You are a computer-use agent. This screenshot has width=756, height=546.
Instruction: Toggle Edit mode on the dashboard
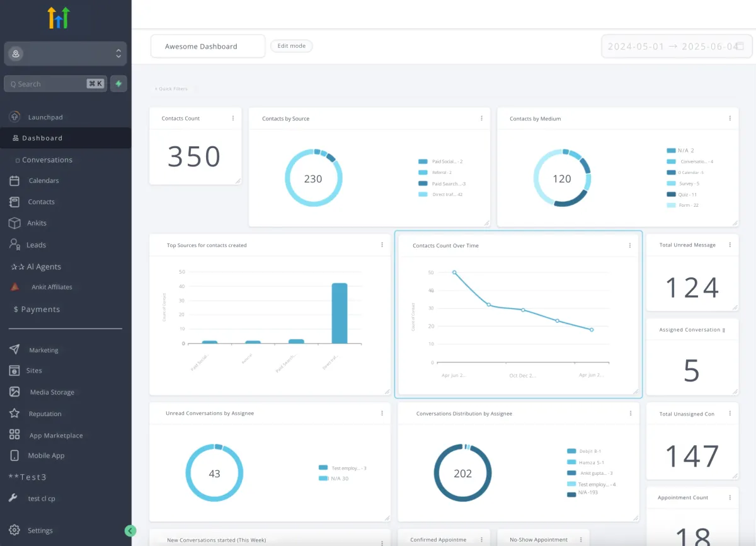pos(292,46)
